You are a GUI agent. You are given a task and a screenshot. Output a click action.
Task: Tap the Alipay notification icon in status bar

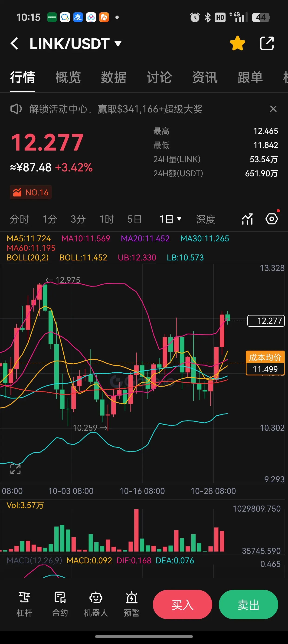(x=78, y=17)
